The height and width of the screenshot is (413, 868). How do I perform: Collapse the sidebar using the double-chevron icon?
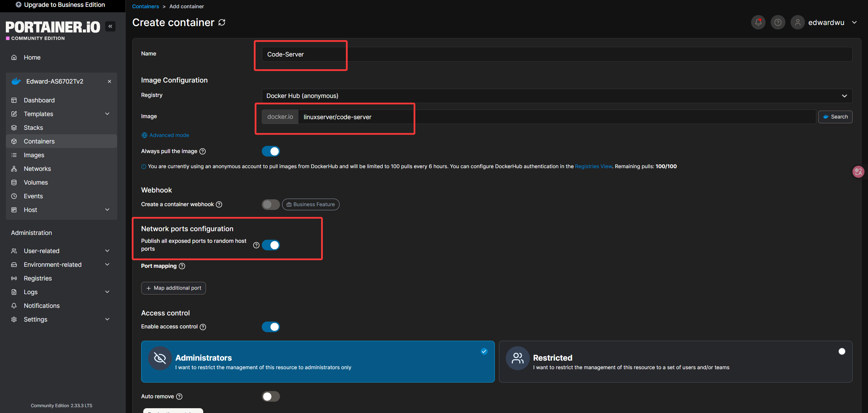click(110, 26)
